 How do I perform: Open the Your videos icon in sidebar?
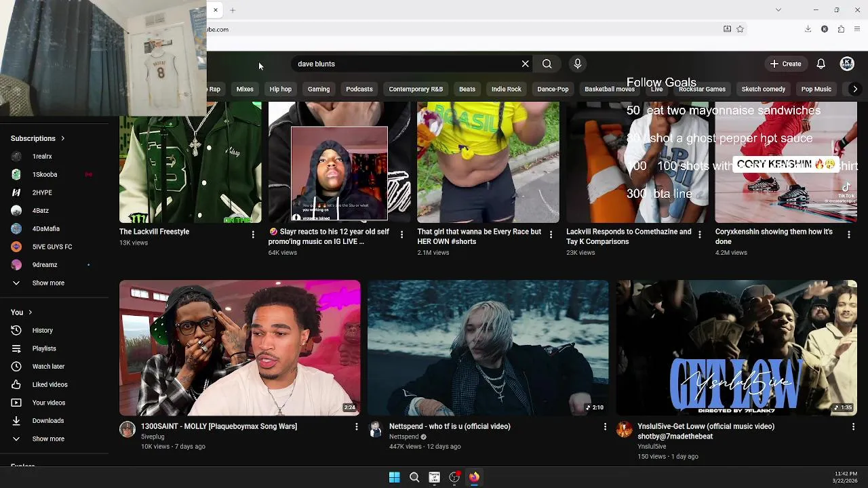(16, 403)
